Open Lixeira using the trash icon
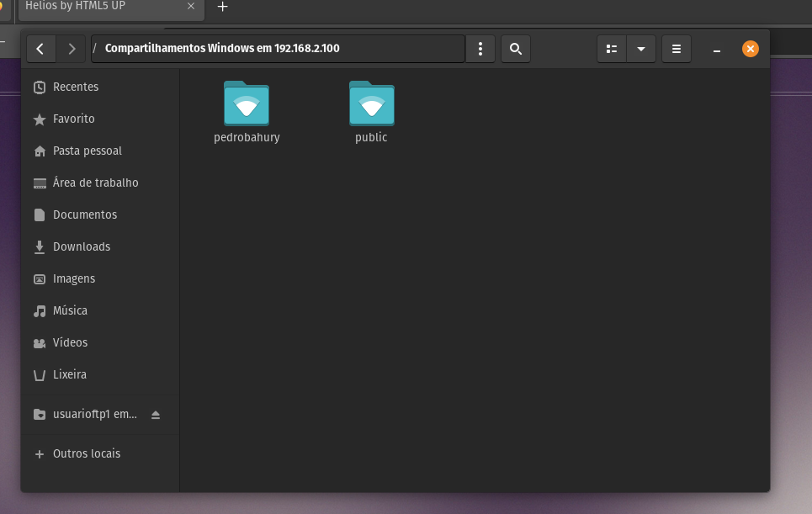The width and height of the screenshot is (812, 514). (39, 374)
